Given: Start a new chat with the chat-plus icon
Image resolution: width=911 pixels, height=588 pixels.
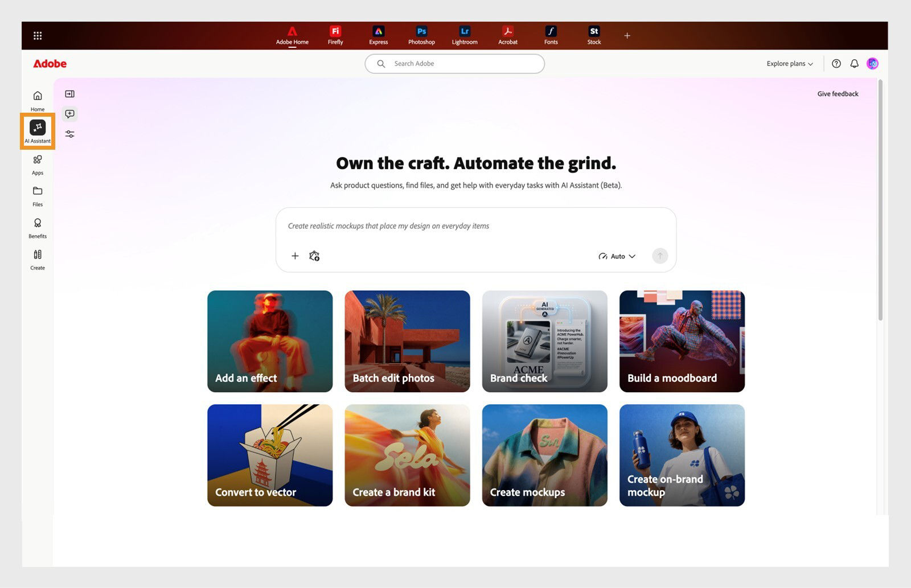Looking at the screenshot, I should click(x=69, y=114).
